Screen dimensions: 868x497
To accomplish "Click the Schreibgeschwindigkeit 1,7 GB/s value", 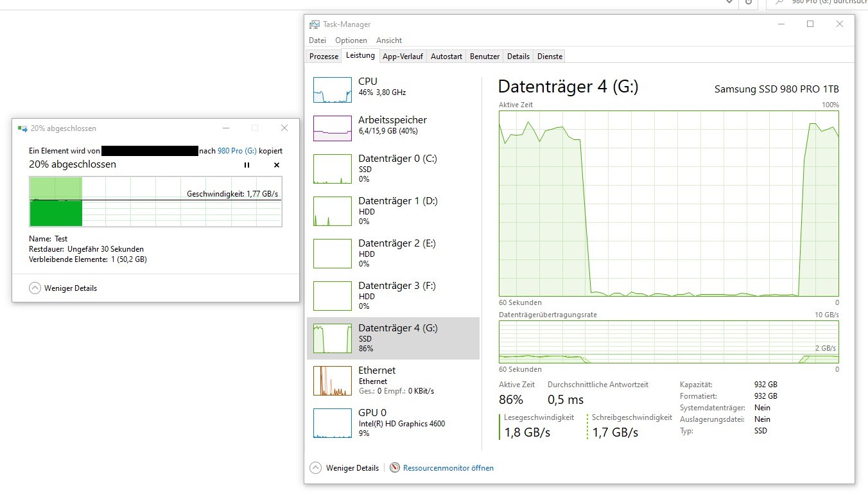I will [615, 432].
